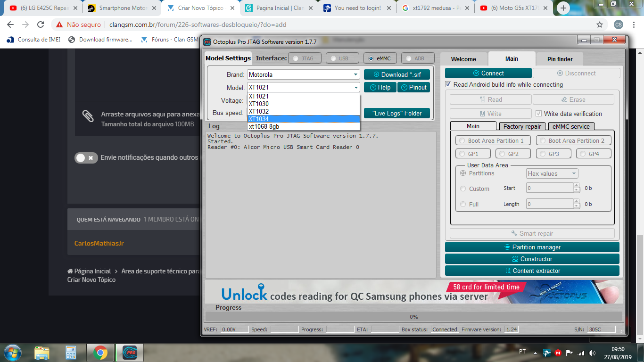This screenshot has height=362, width=644.
Task: Close the Criar Novo Tópico tab
Action: pyautogui.click(x=232, y=8)
